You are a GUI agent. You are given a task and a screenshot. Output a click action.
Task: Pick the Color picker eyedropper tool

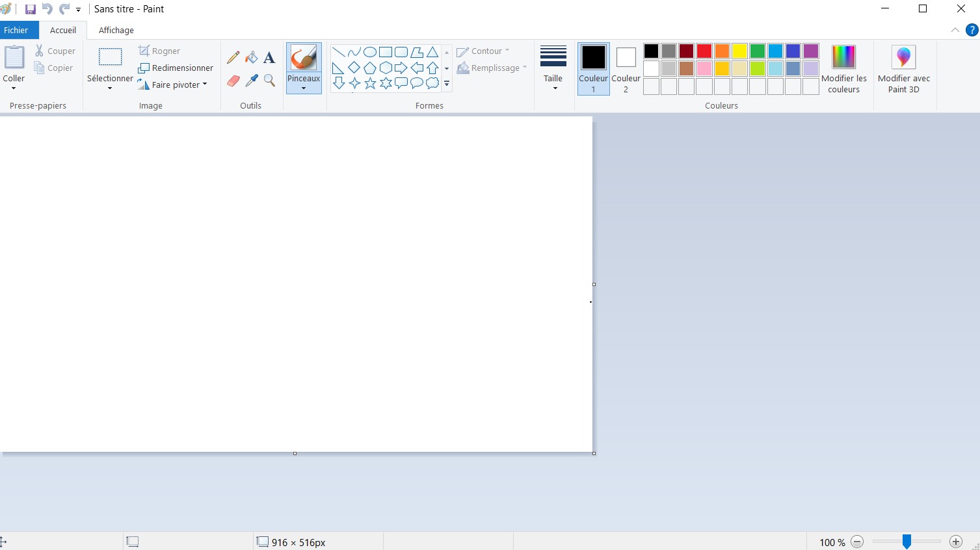[x=251, y=81]
